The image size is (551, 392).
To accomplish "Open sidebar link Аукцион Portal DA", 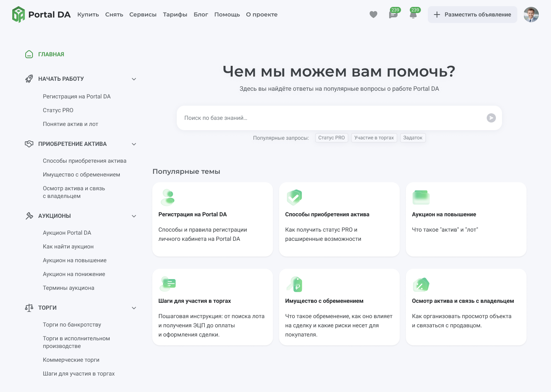I will [67, 233].
